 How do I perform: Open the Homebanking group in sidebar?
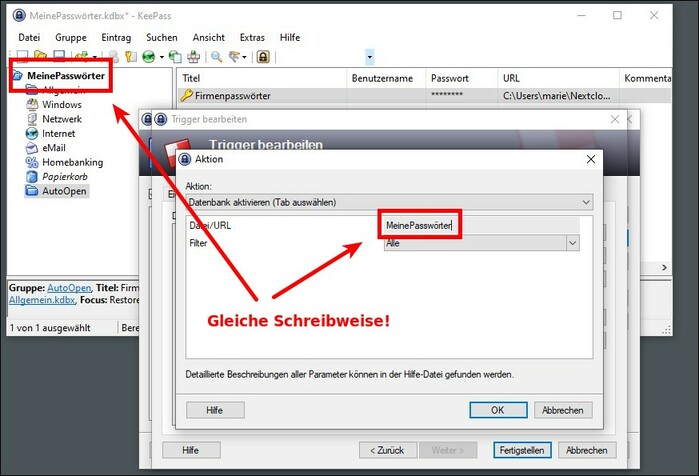click(72, 162)
